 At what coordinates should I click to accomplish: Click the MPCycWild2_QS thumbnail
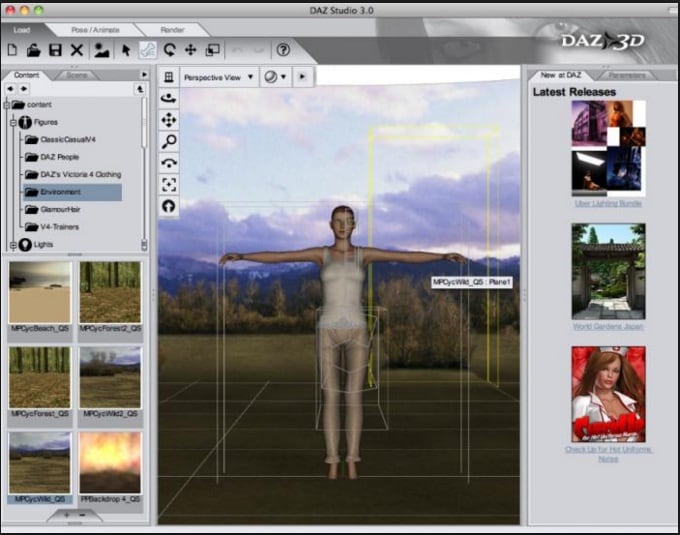pos(110,377)
